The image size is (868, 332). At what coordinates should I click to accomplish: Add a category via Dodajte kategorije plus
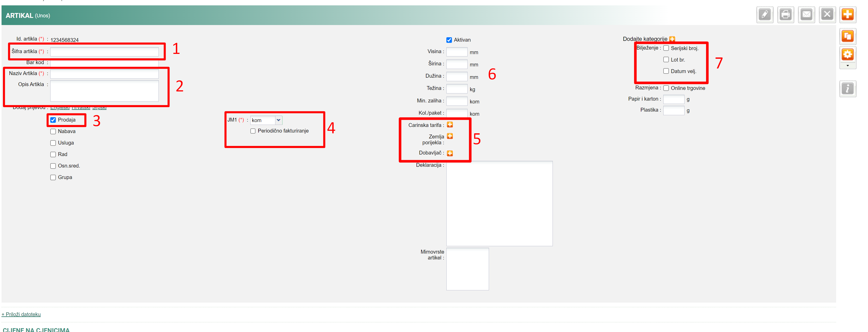click(x=672, y=39)
